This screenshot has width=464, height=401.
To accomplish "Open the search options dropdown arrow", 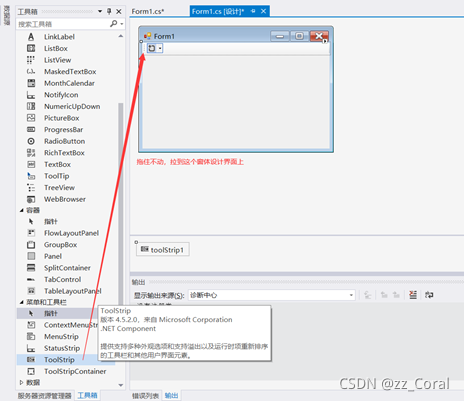I will (122, 24).
